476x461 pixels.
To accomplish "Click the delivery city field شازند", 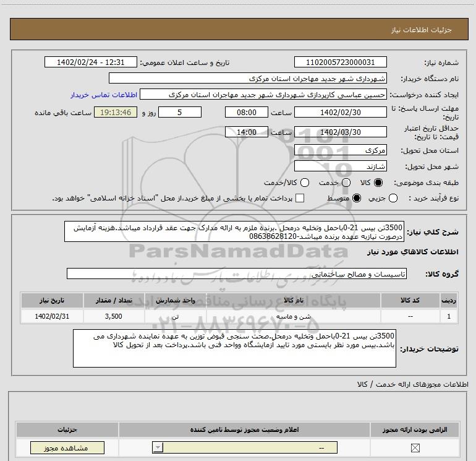I will [340, 166].
